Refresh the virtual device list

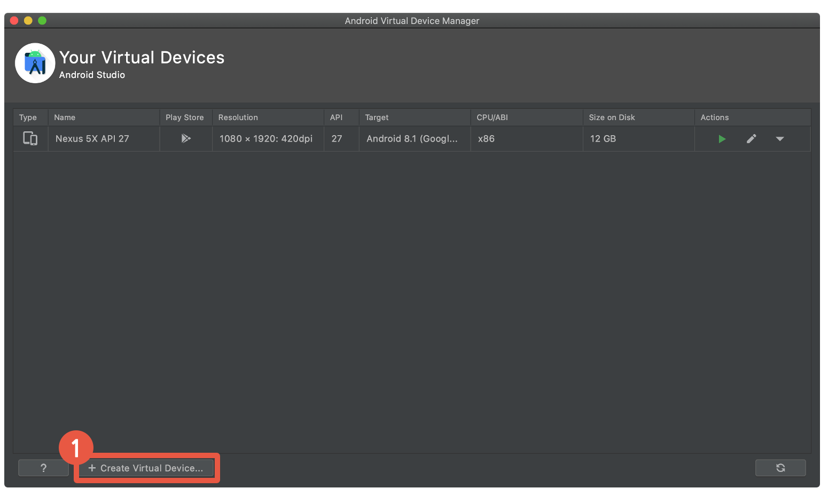pos(780,468)
